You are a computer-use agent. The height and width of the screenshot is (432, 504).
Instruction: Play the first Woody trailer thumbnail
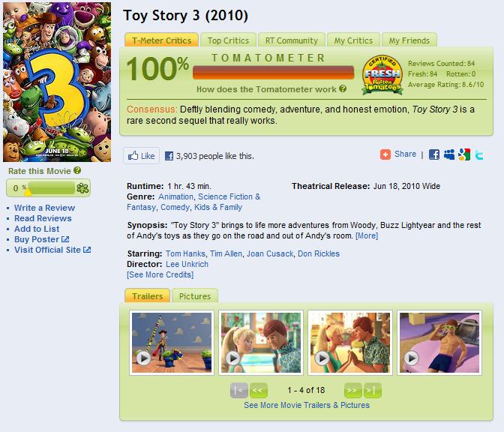(172, 342)
